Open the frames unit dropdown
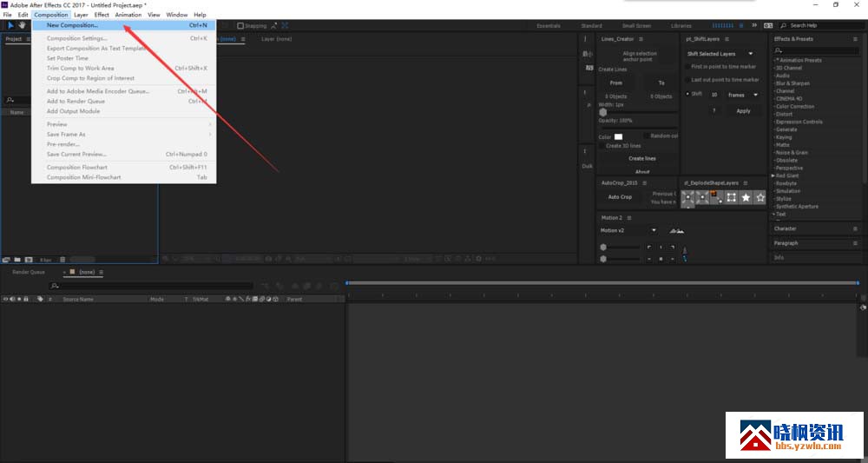The height and width of the screenshot is (463, 868). 743,95
